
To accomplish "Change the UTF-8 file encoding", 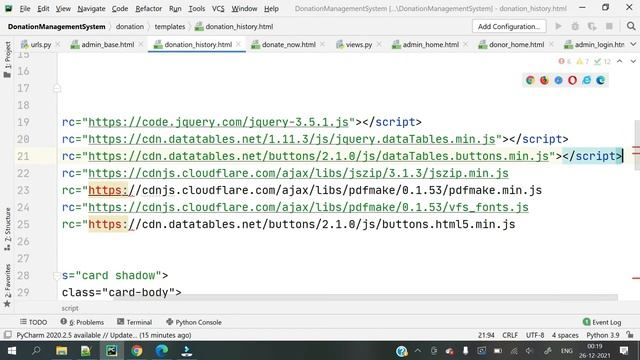I will click(535, 335).
